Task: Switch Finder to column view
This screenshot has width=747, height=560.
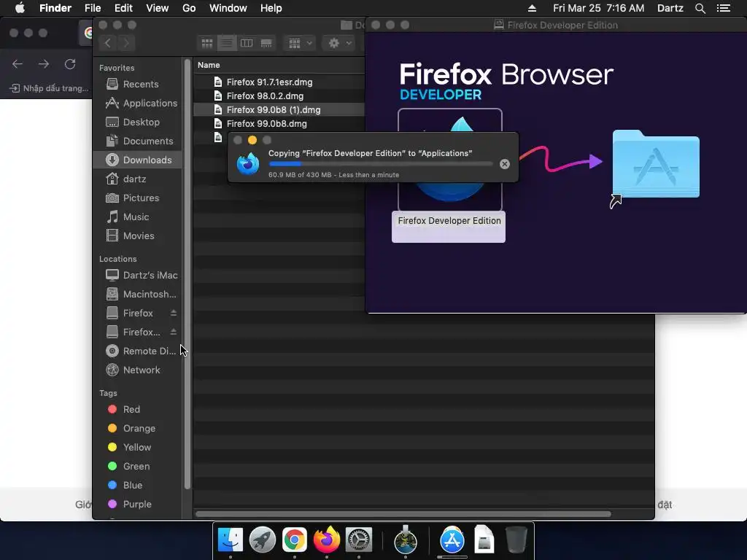Action: [247, 43]
